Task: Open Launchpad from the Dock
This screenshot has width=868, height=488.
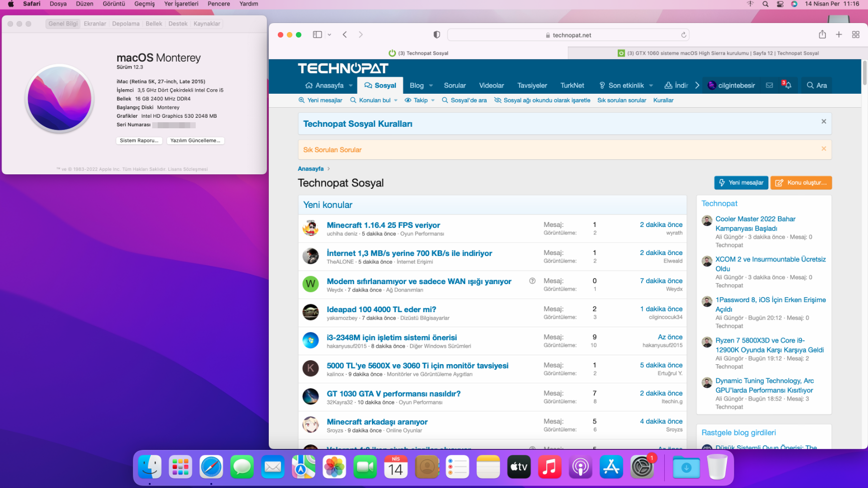Action: [180, 467]
